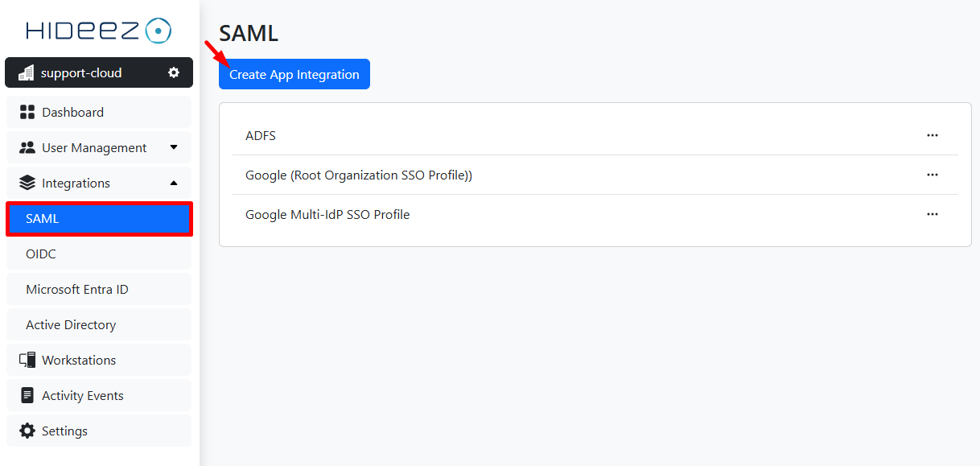The height and width of the screenshot is (466, 980).
Task: Click the Dashboard grid icon
Action: (27, 112)
